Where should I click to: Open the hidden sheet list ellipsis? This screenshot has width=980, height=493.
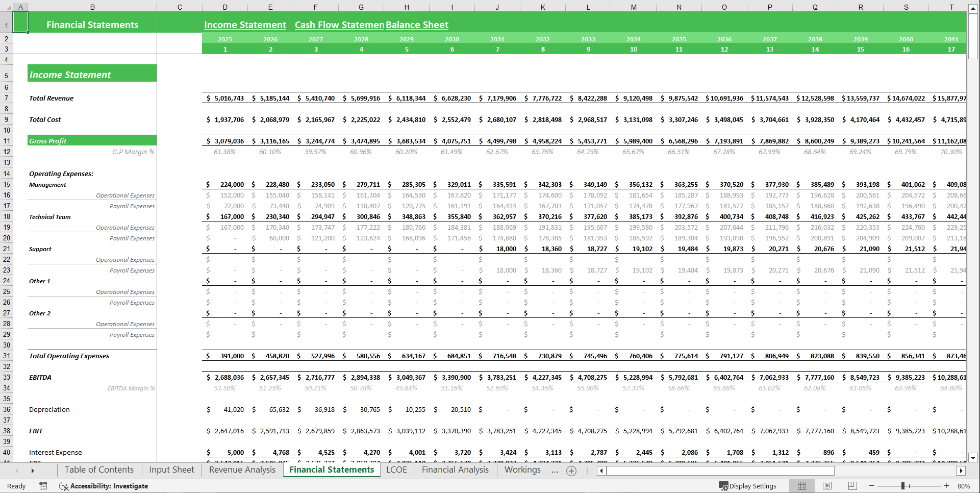click(x=555, y=470)
